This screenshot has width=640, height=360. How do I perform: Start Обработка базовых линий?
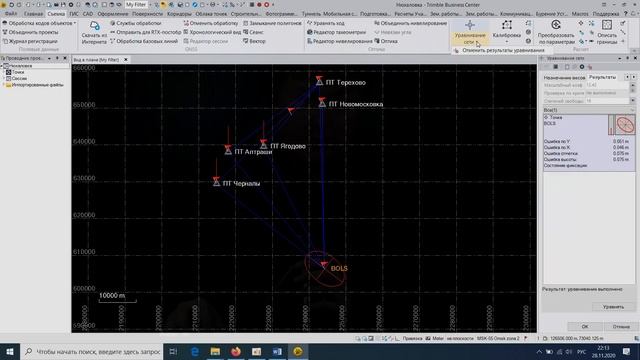click(144, 41)
